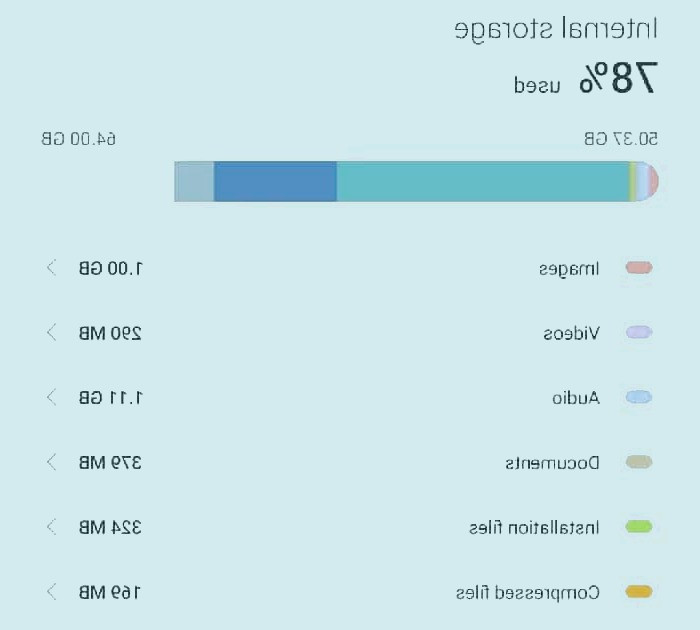Viewport: 700px width, 630px height.
Task: Open the Images storage category label
Action: coord(569,268)
